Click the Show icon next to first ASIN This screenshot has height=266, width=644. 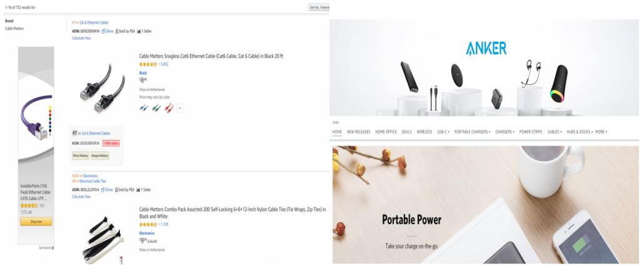pos(103,31)
